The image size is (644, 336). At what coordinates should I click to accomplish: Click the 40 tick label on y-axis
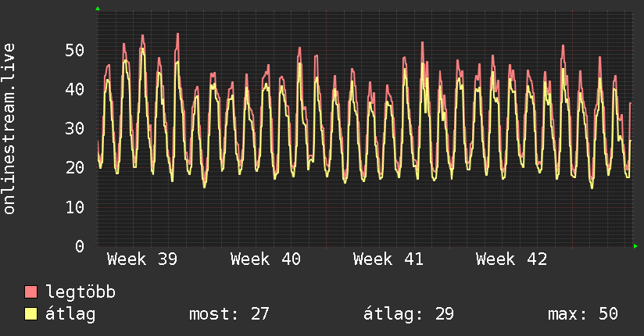click(75, 89)
